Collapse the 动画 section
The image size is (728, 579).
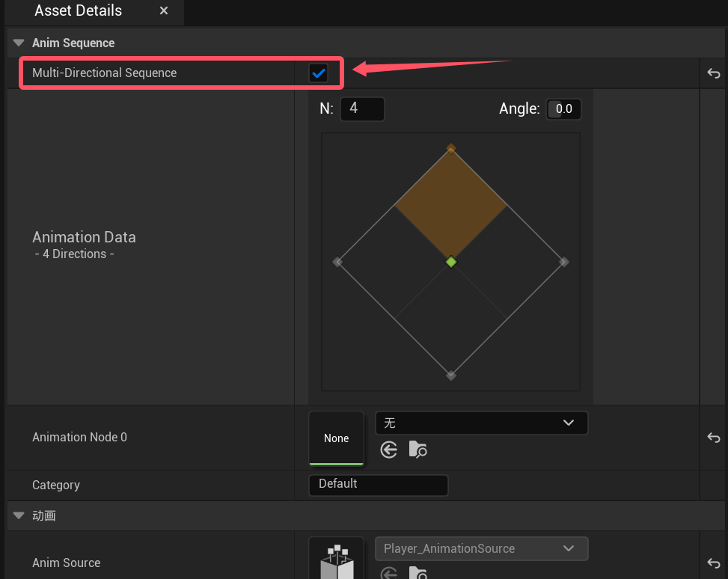click(x=19, y=515)
